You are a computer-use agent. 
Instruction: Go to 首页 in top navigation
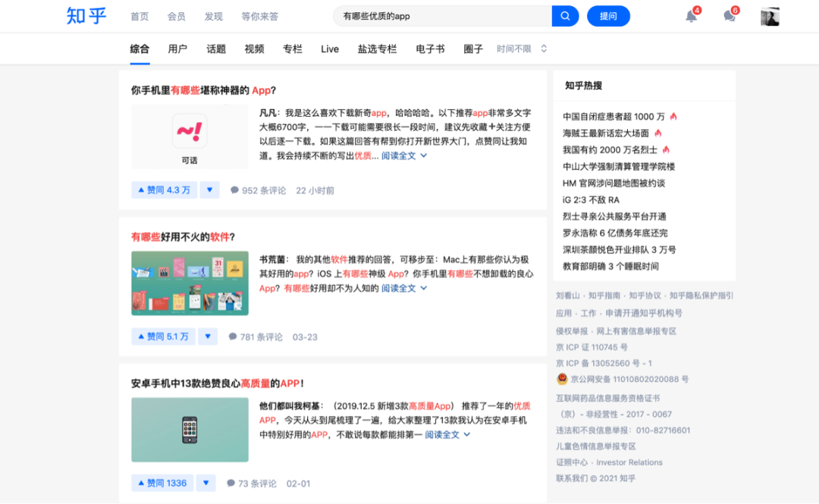click(x=140, y=16)
